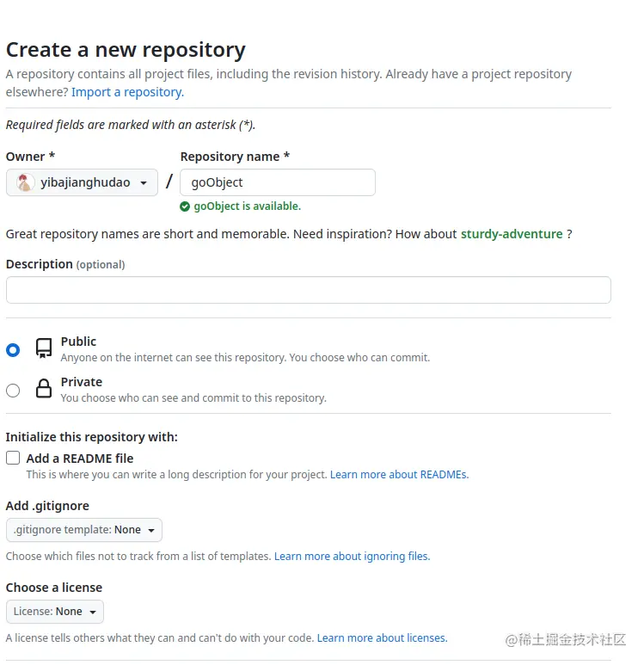This screenshot has height=665, width=644.
Task: Open Learn more about READMEs link
Action: [x=399, y=475]
